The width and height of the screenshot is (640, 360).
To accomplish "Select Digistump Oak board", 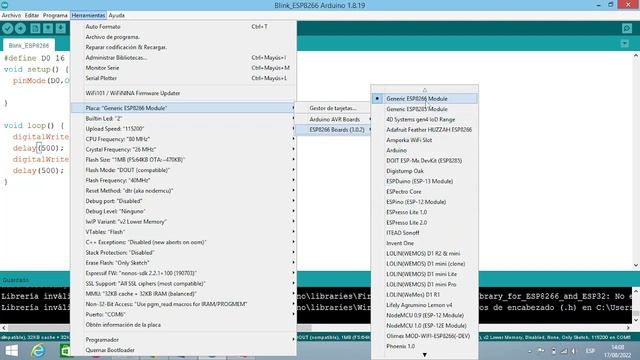I will coord(424,171).
